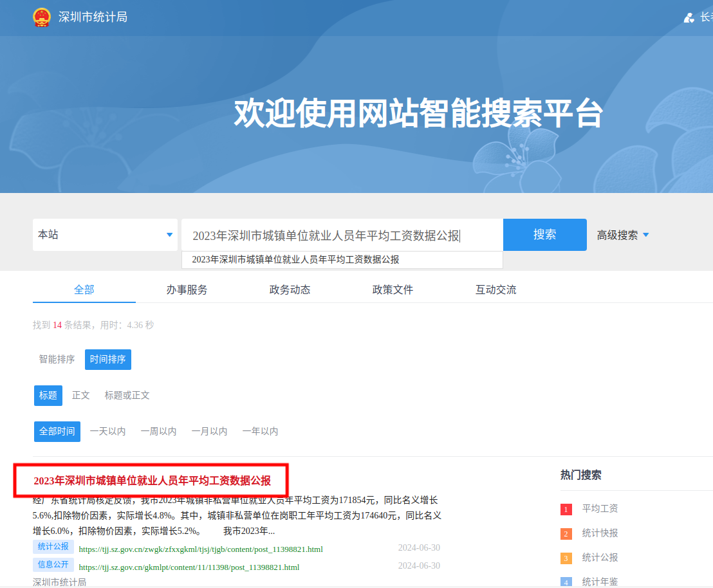Click the red rank 1 badge
713x588 pixels.
coord(566,510)
